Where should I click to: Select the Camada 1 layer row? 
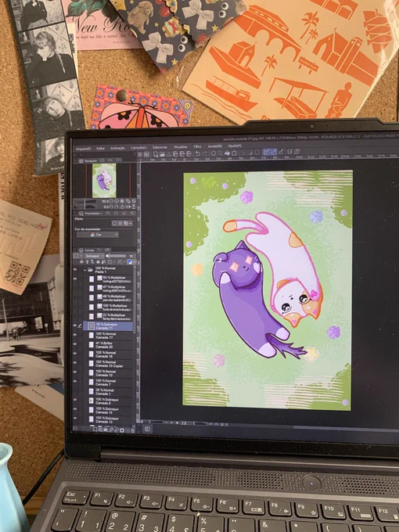[x=108, y=391]
